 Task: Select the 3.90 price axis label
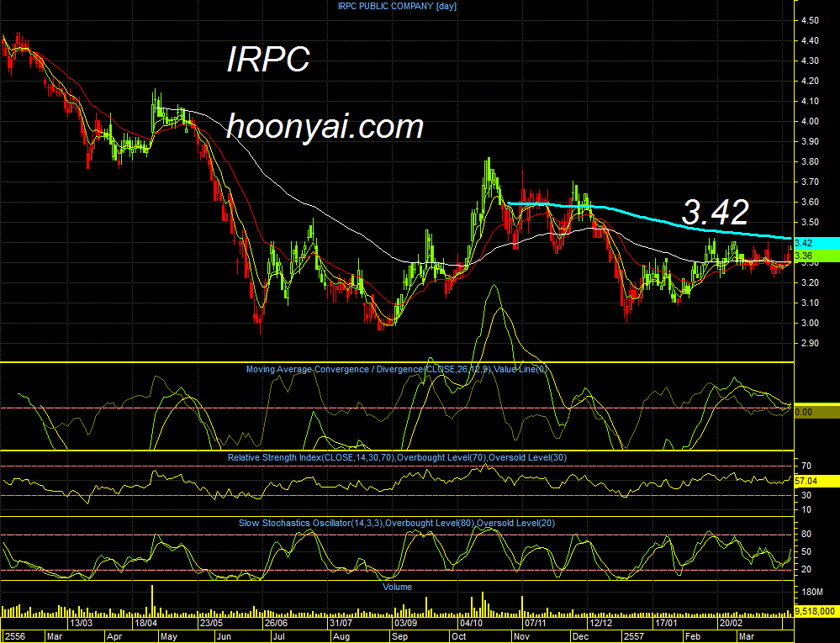point(810,142)
